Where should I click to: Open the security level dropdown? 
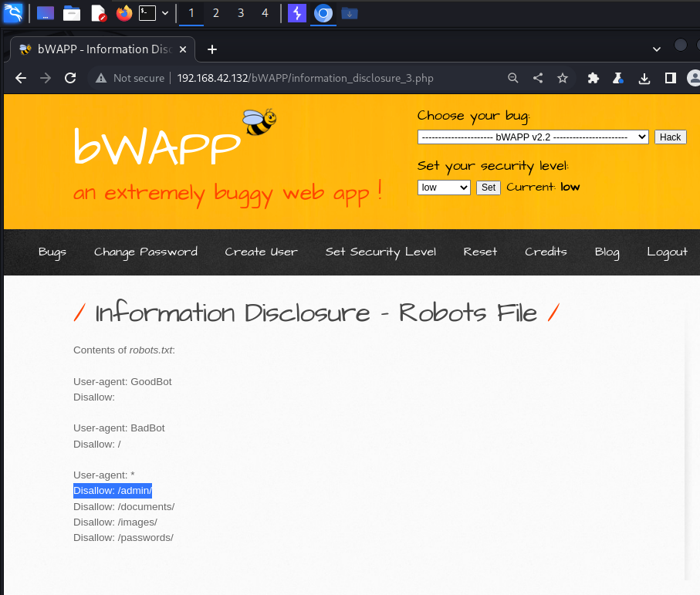click(x=444, y=188)
